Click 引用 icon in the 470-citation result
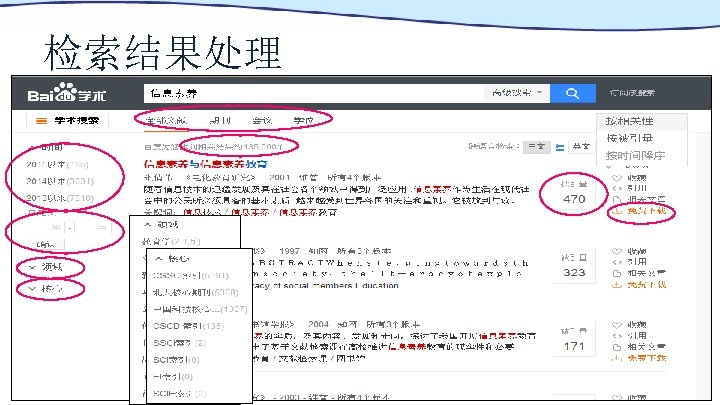Image resolution: width=720 pixels, height=405 pixels. click(617, 188)
